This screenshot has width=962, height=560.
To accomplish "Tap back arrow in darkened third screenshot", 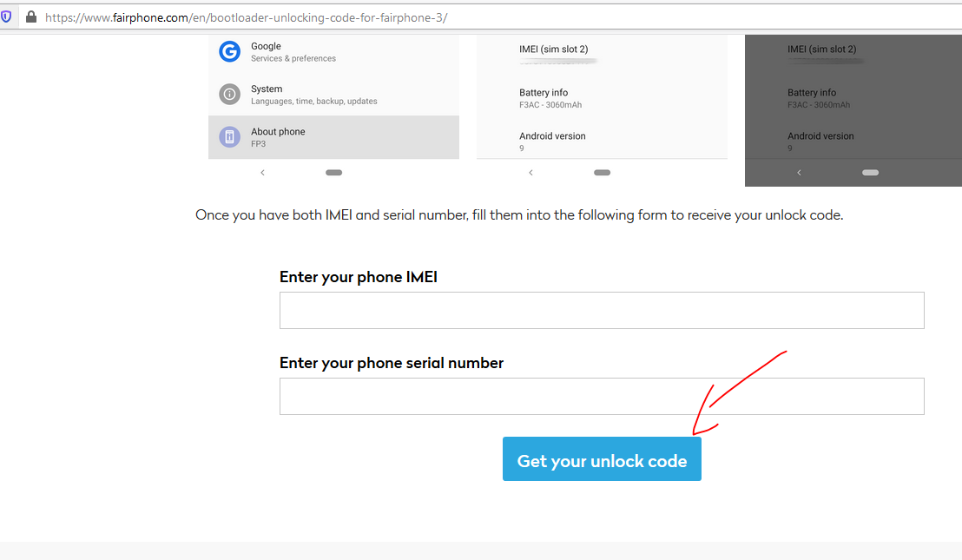I will pyautogui.click(x=799, y=173).
